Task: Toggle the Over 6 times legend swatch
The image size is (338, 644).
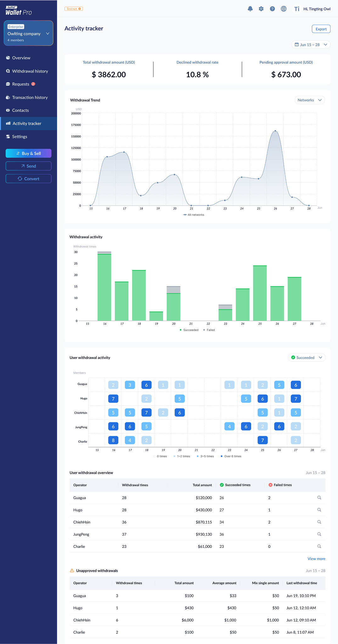Action: (x=222, y=456)
